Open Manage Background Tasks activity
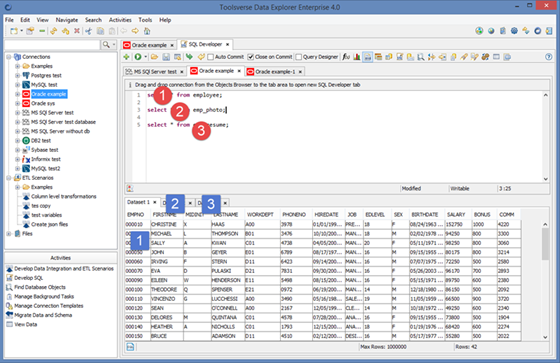560x363 pixels. pos(44,296)
